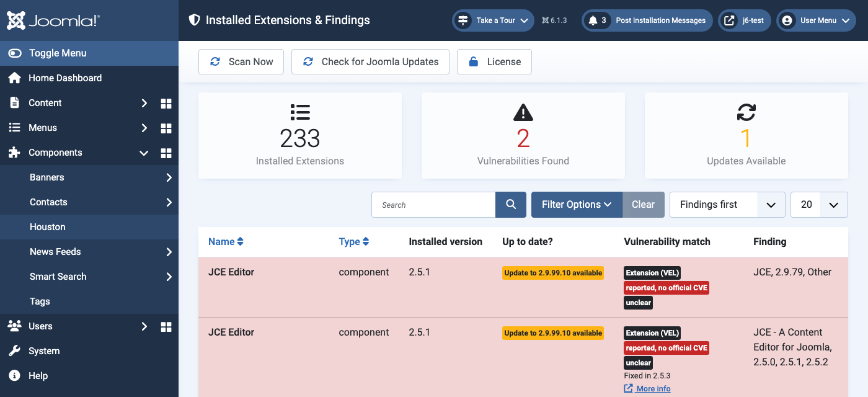Open the More info link

tap(647, 388)
